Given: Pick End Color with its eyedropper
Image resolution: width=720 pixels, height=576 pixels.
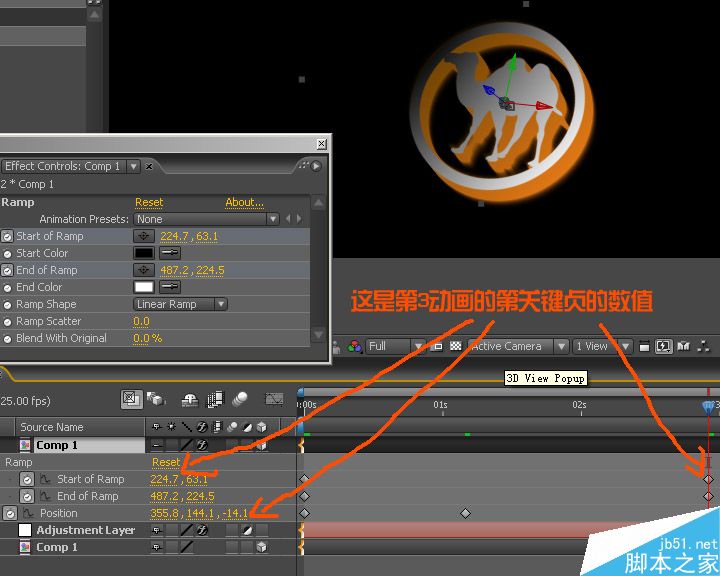Looking at the screenshot, I should coord(169,287).
